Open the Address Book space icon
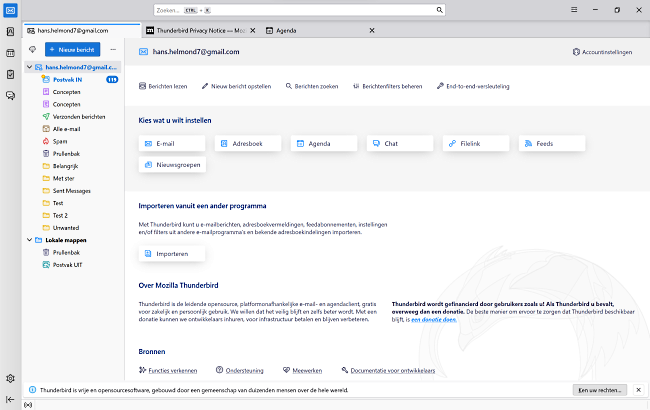650x410 pixels. click(10, 32)
